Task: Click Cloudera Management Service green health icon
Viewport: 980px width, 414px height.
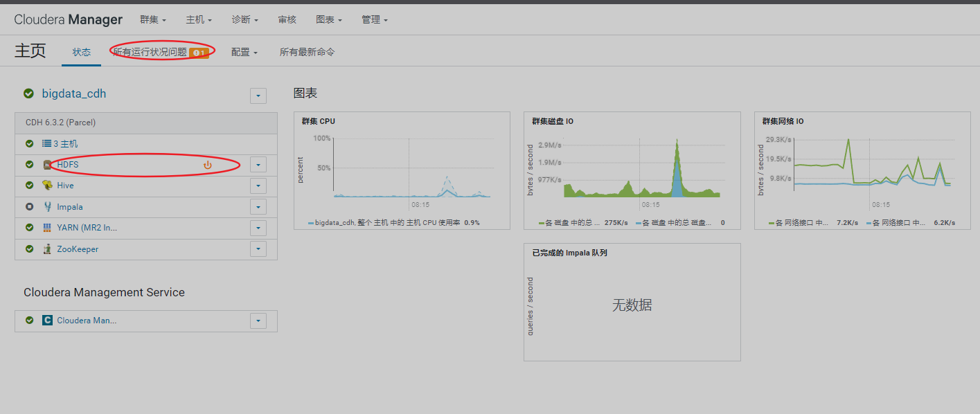Action: click(29, 321)
